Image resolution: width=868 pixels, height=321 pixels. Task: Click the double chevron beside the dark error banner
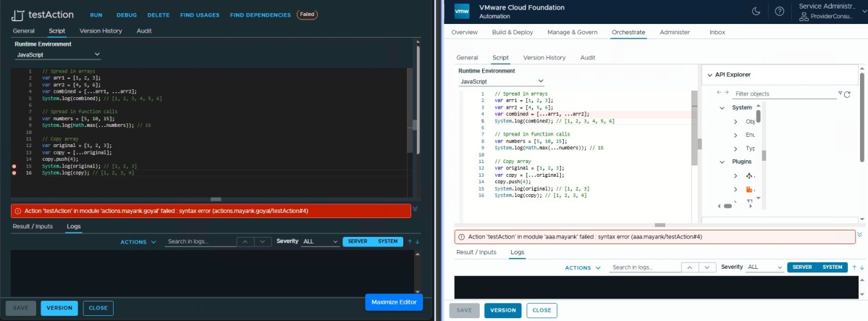pos(416,209)
